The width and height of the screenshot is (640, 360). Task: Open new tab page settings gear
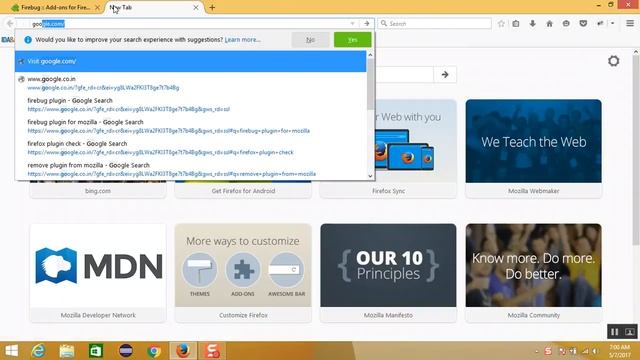click(x=613, y=61)
